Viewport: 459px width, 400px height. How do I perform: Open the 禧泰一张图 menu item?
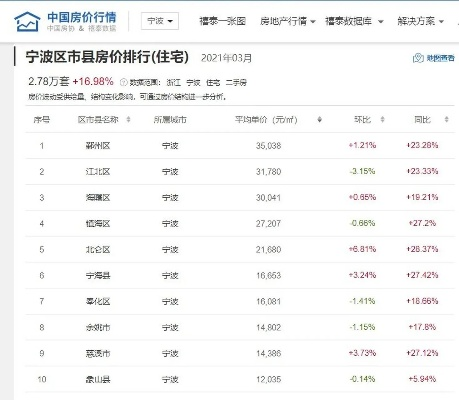[x=223, y=21]
